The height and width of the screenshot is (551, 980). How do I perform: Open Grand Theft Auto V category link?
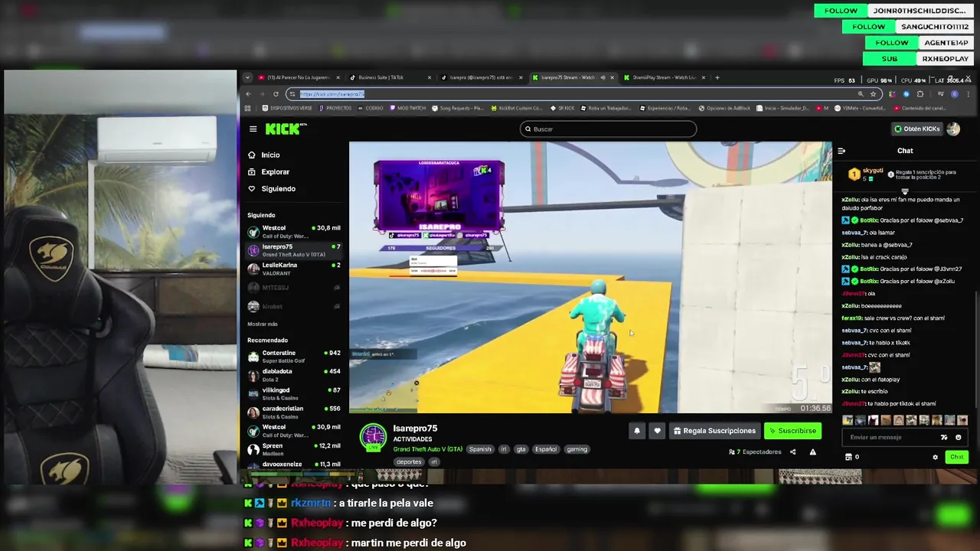click(x=427, y=449)
